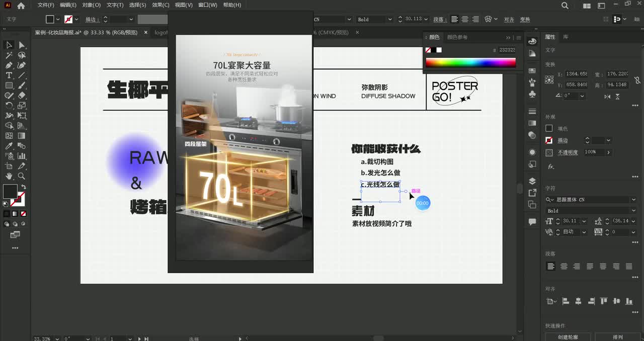
Task: Select the Gradient tool
Action: 22,136
